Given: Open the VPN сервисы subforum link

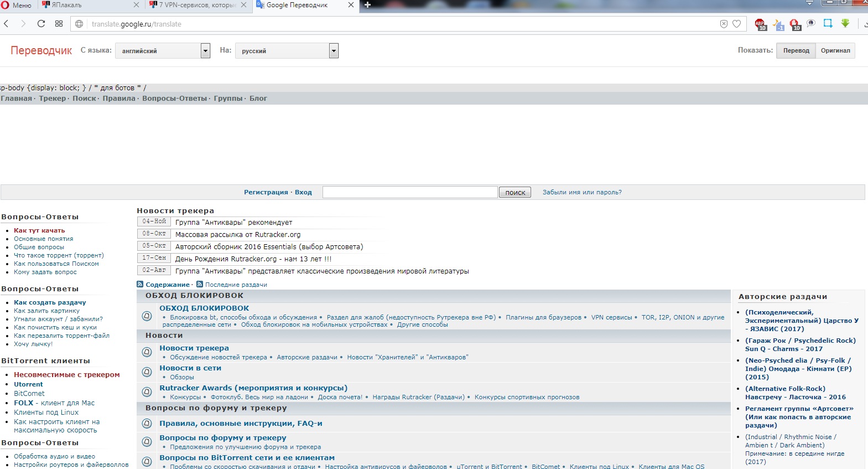Looking at the screenshot, I should (611, 317).
